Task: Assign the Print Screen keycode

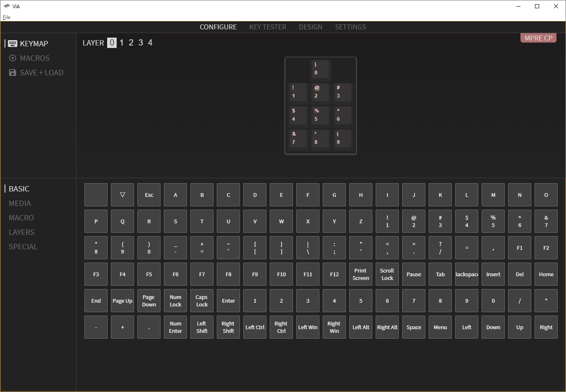Action: (x=361, y=274)
